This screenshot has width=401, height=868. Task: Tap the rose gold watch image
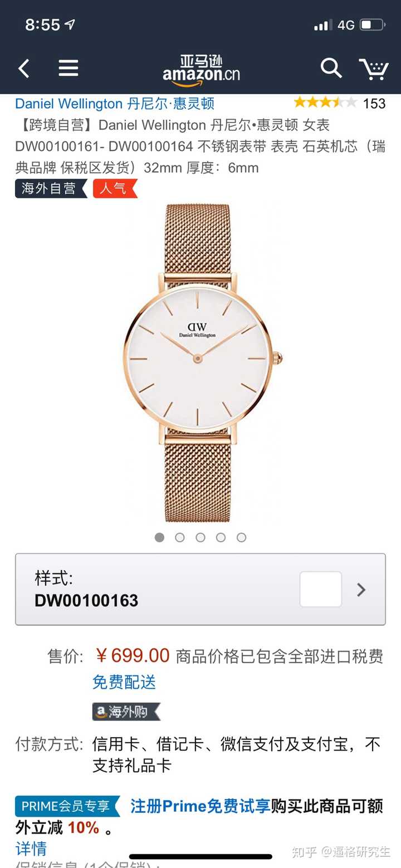click(x=200, y=362)
